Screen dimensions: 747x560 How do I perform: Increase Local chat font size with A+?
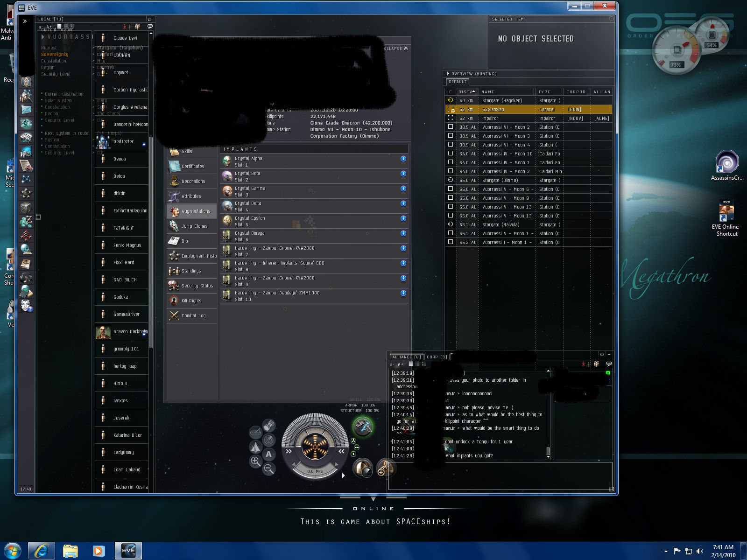(x=49, y=27)
